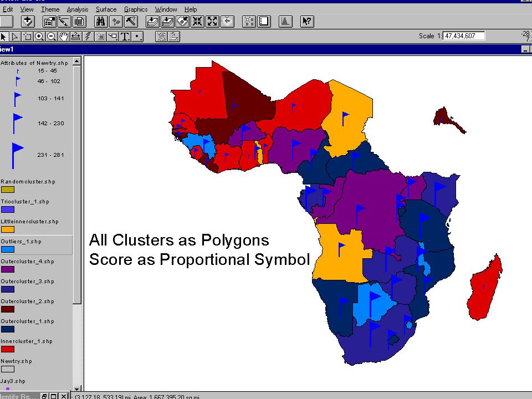The height and width of the screenshot is (399, 532).
Task: Open the Surface menu
Action: pyautogui.click(x=106, y=9)
